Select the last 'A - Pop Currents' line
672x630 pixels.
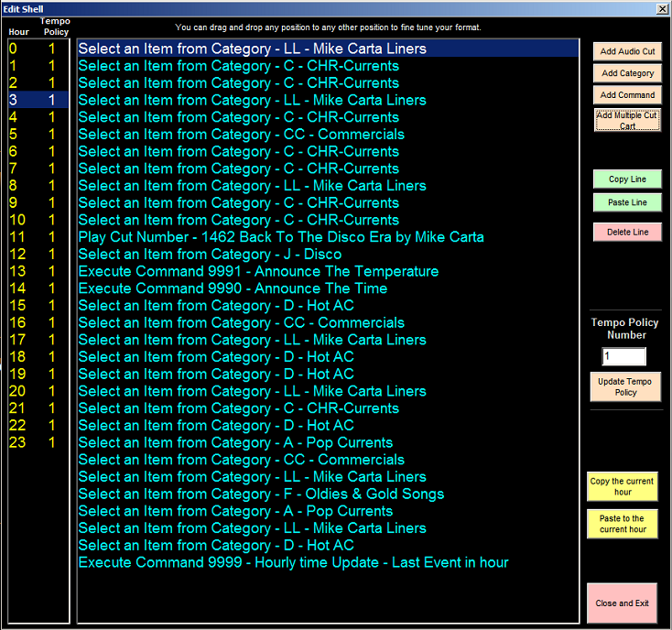click(x=328, y=511)
